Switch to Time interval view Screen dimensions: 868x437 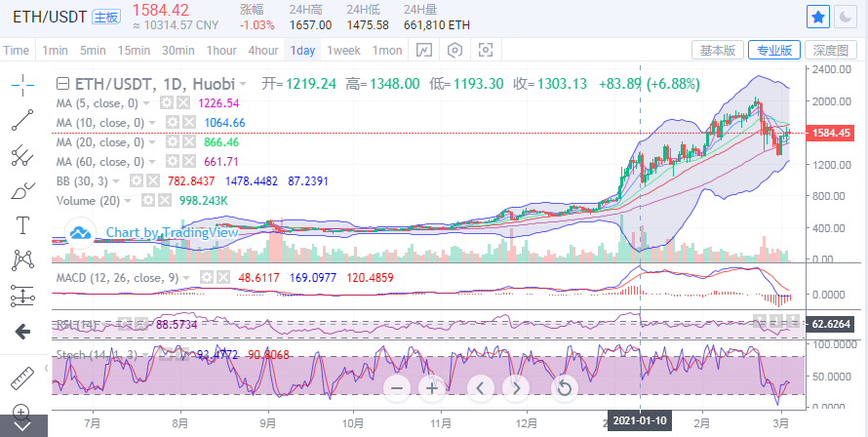click(16, 51)
